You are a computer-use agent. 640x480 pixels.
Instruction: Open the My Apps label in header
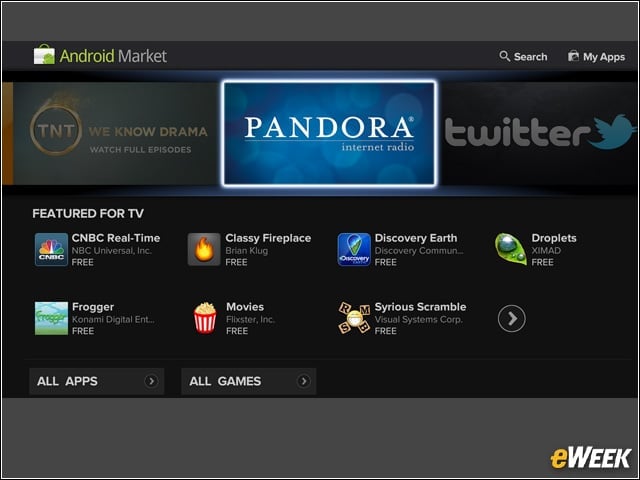point(604,57)
